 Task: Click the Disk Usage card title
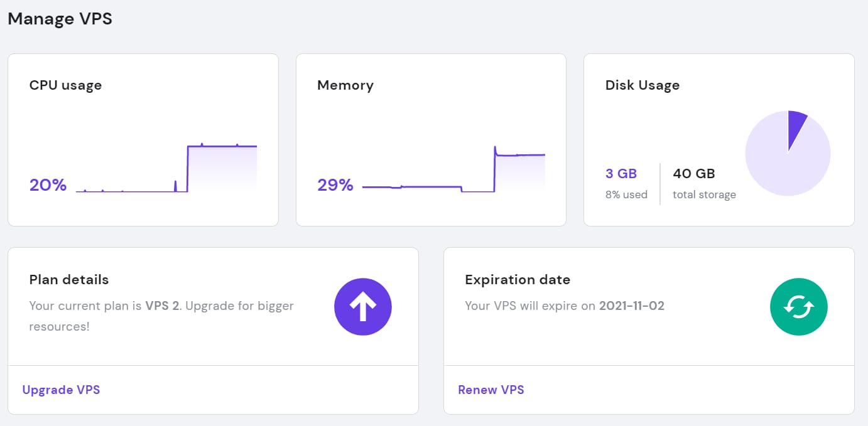643,85
